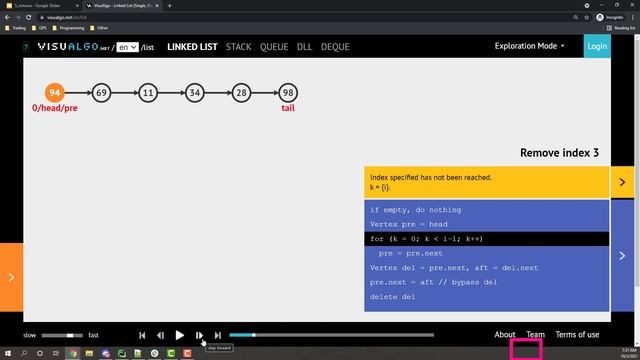Open the GPS bookmarks folder
640x360 pixels.
point(39,28)
